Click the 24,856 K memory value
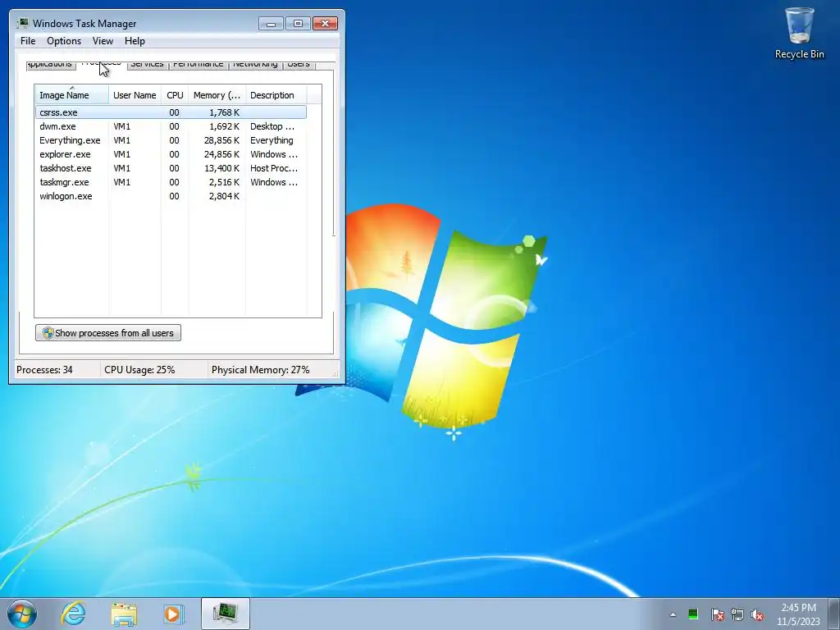 click(x=221, y=154)
